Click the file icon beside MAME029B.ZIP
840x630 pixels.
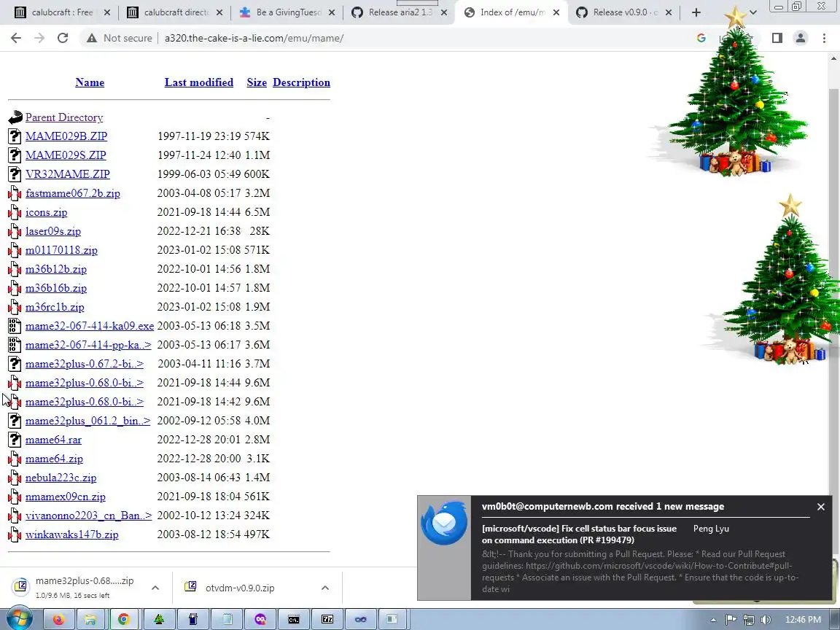click(15, 136)
